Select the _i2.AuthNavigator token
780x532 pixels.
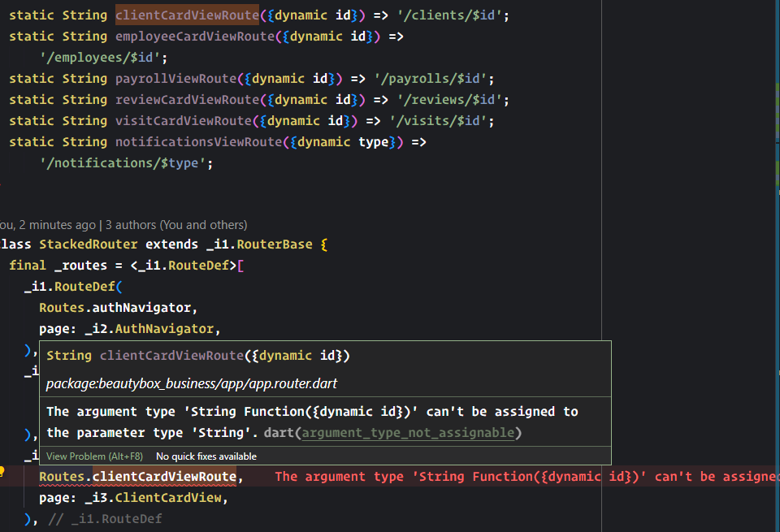(x=173, y=328)
